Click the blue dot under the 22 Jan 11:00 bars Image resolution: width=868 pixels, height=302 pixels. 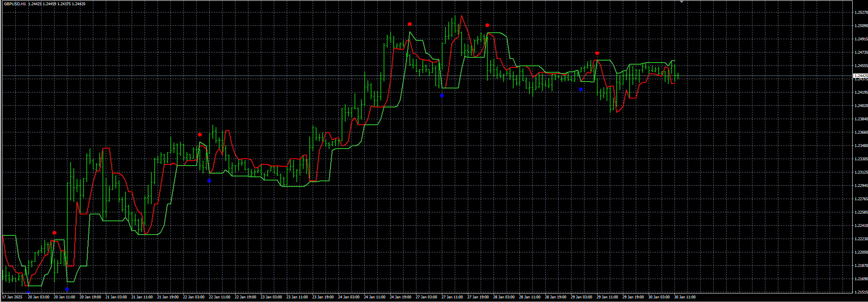pyautogui.click(x=209, y=181)
